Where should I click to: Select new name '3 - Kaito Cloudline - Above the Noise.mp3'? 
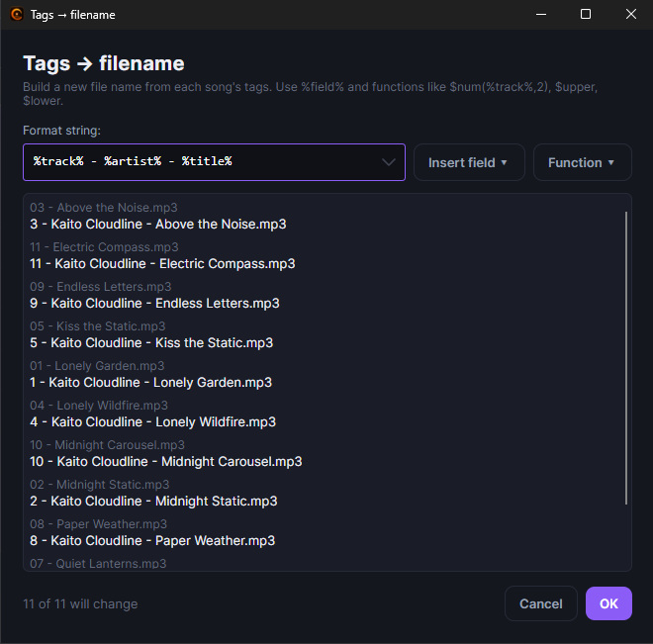158,224
